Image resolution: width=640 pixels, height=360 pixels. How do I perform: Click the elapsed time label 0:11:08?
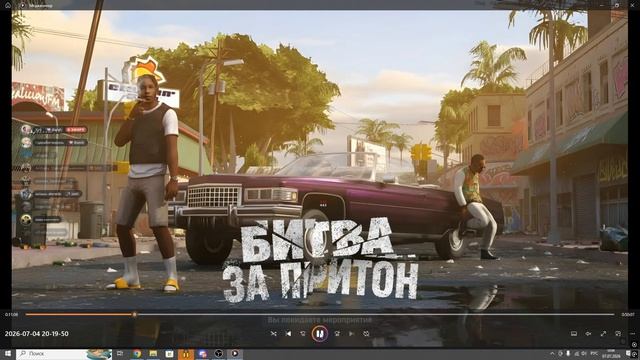[11, 315]
